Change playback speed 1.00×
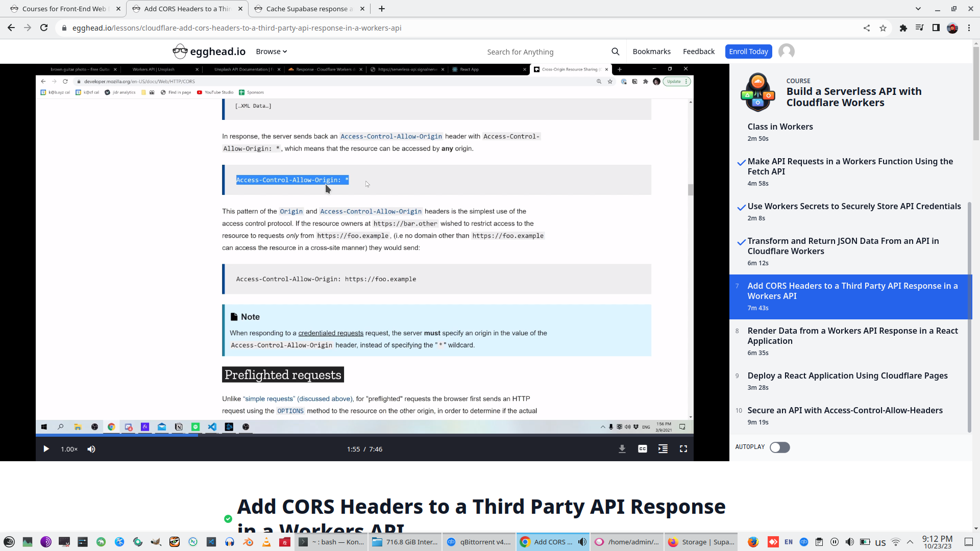 point(69,449)
